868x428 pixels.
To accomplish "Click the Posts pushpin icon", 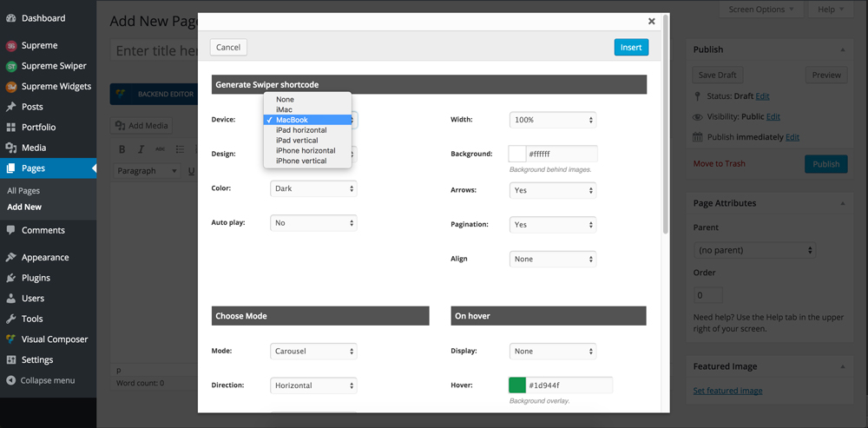I will [11, 107].
